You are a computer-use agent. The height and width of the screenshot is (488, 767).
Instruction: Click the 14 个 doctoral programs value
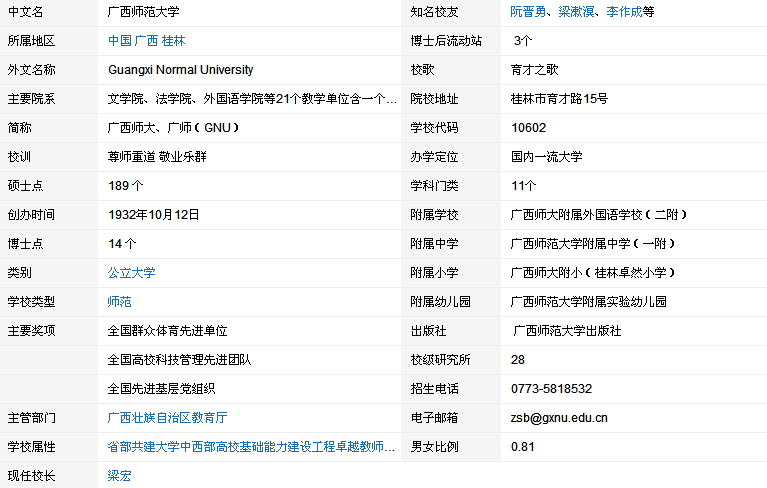tap(122, 244)
